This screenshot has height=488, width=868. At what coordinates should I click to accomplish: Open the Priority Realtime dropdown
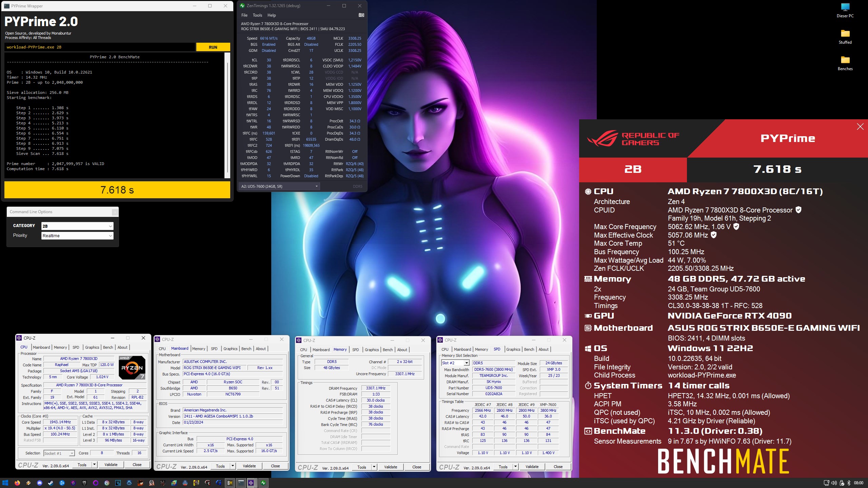pyautogui.click(x=77, y=236)
